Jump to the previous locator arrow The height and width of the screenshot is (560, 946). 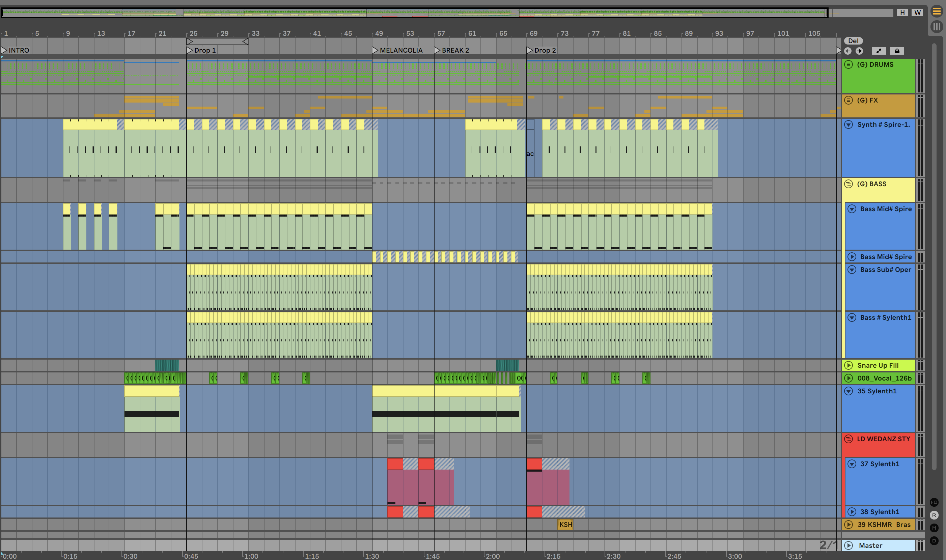tap(848, 51)
